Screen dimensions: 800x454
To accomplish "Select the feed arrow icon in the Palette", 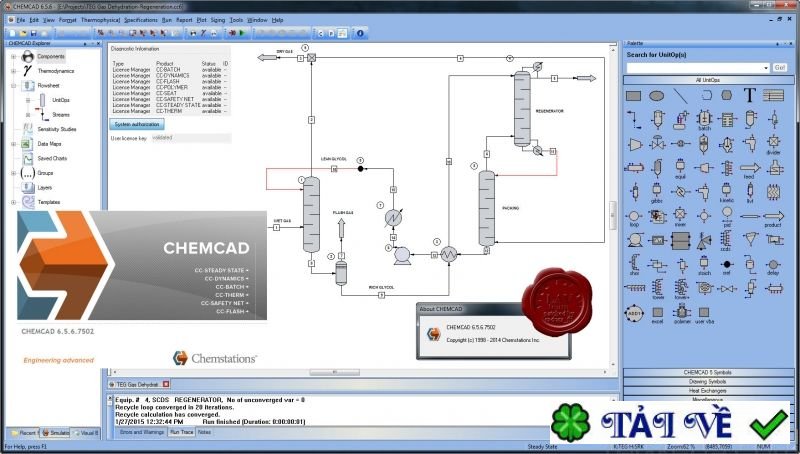I will (x=750, y=169).
